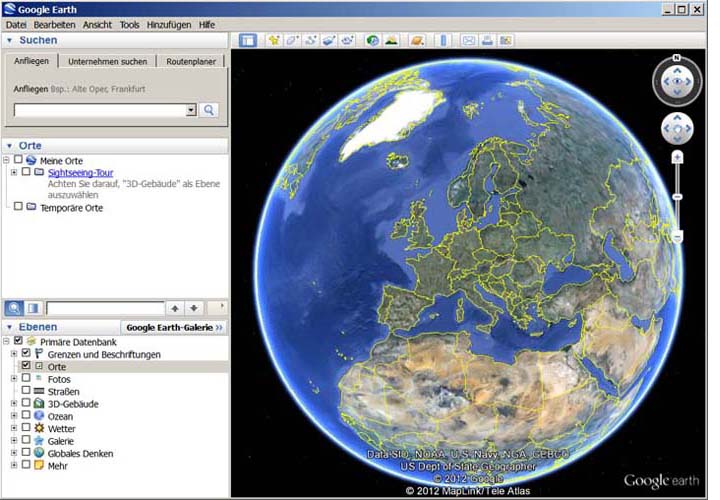Viewport: 720px width, 500px height.
Task: Click the add polygon tool
Action: [x=292, y=40]
